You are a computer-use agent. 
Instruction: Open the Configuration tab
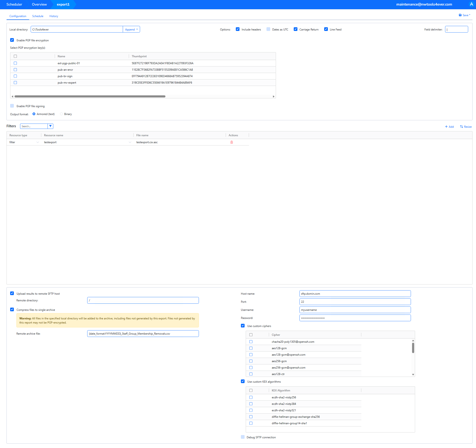click(x=18, y=16)
